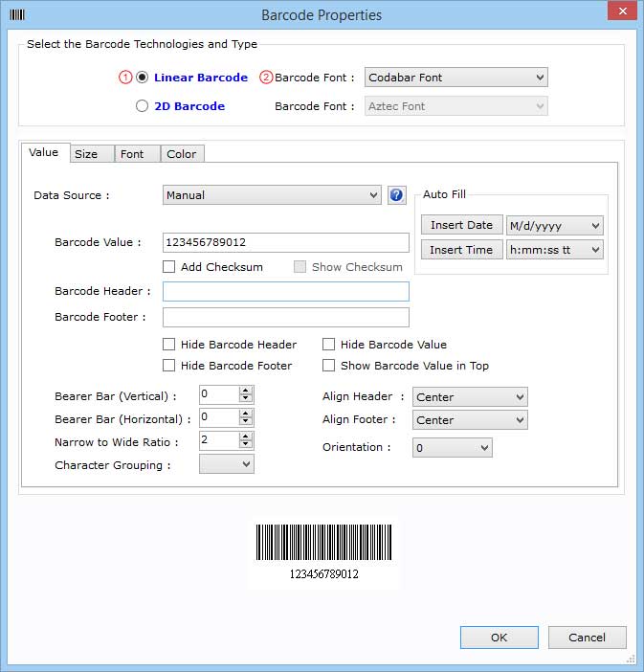Switch to the Color tab
This screenshot has height=672, width=644.
click(x=182, y=154)
